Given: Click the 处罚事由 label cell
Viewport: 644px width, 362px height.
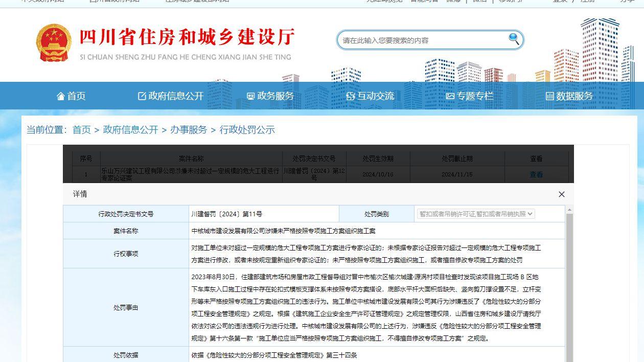Looking at the screenshot, I should click(126, 308).
